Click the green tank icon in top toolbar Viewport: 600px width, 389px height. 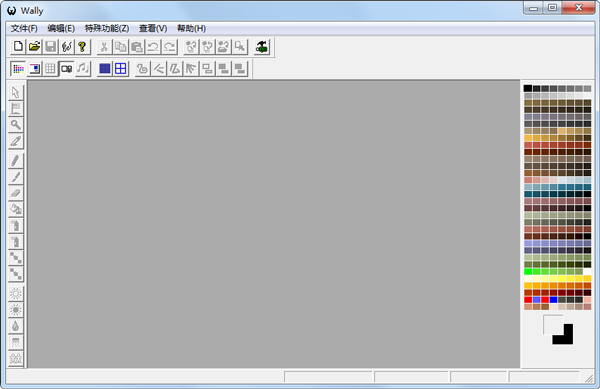pos(262,47)
